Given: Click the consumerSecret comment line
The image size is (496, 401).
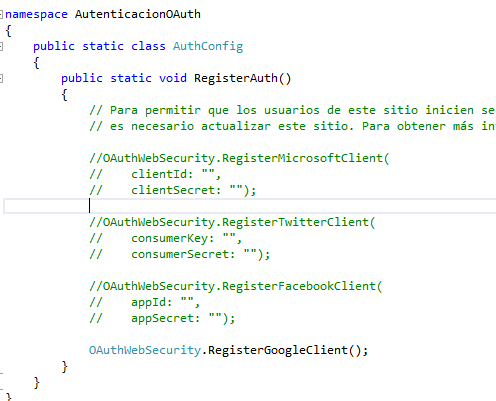Looking at the screenshot, I should coord(180,254).
